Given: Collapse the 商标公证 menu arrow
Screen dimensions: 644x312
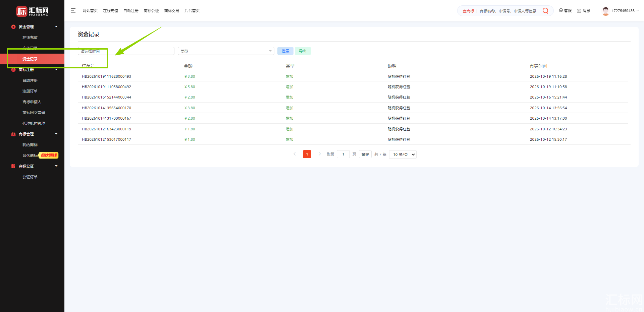Looking at the screenshot, I should (56, 166).
